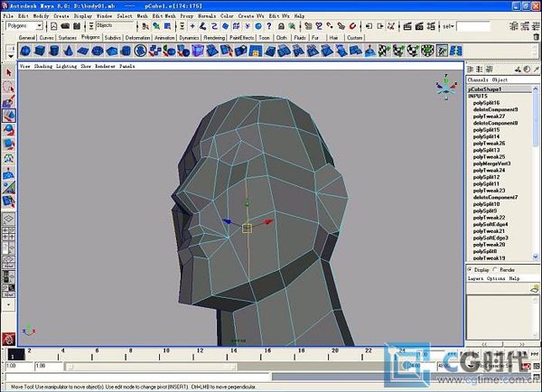Image resolution: width=542 pixels, height=392 pixels.
Task: Click the Select by hierarchy icon
Action: pyautogui.click(x=145, y=26)
